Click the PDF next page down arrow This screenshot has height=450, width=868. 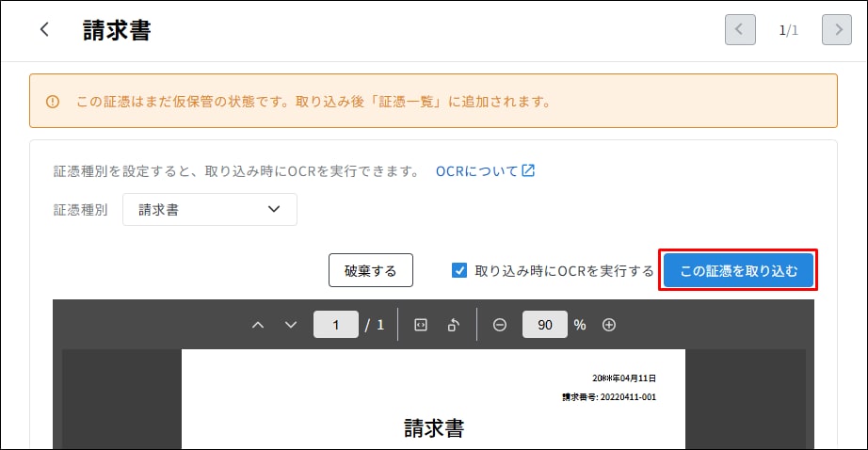(x=291, y=325)
